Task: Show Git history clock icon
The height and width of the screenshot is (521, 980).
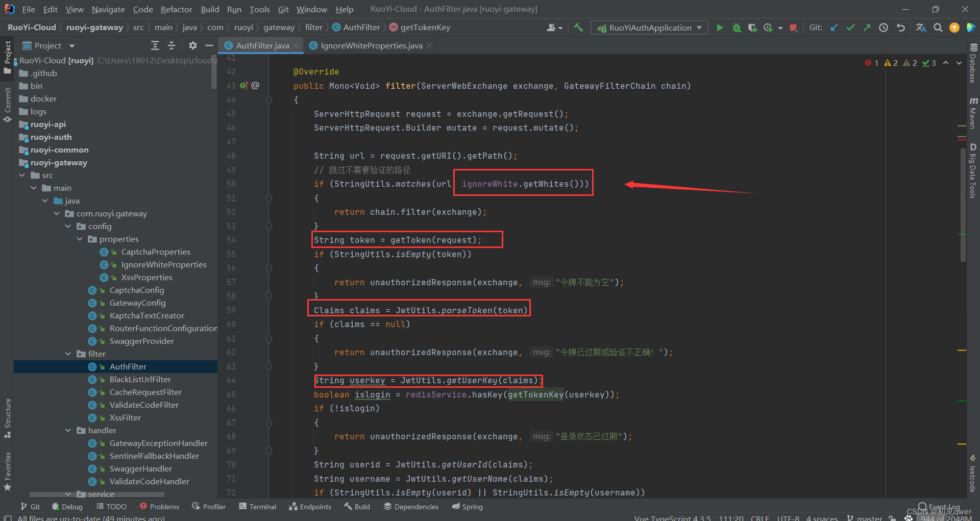Action: coord(884,28)
